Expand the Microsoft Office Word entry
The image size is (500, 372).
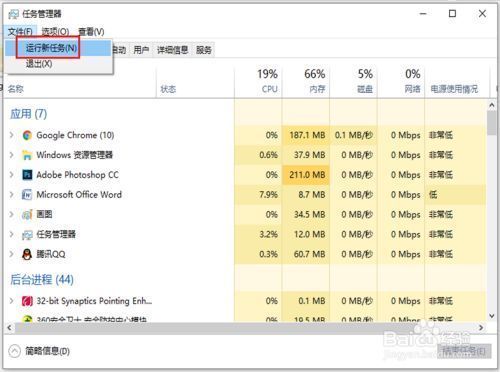point(12,194)
